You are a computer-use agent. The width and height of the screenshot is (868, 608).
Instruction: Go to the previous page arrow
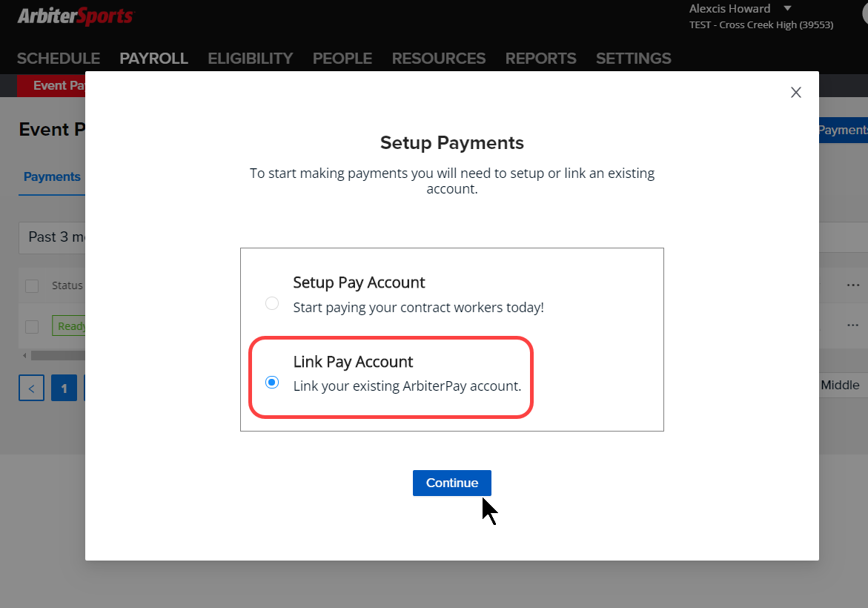click(32, 389)
